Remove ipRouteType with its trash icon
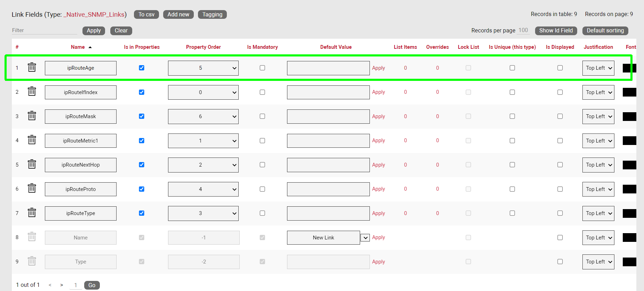The width and height of the screenshot is (644, 291). click(32, 213)
